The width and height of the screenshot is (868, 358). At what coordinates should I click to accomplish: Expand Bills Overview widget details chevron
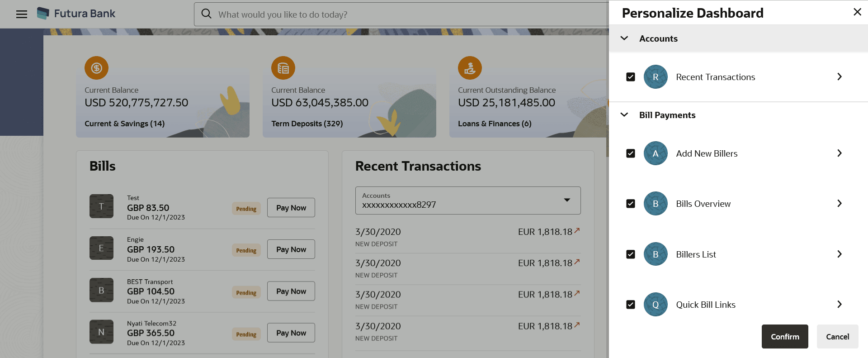839,204
